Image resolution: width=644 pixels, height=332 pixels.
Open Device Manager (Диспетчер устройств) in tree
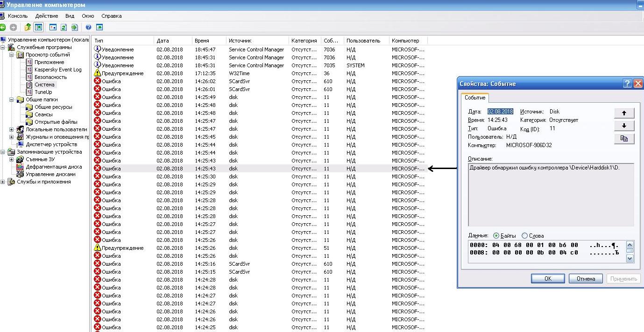pos(51,144)
